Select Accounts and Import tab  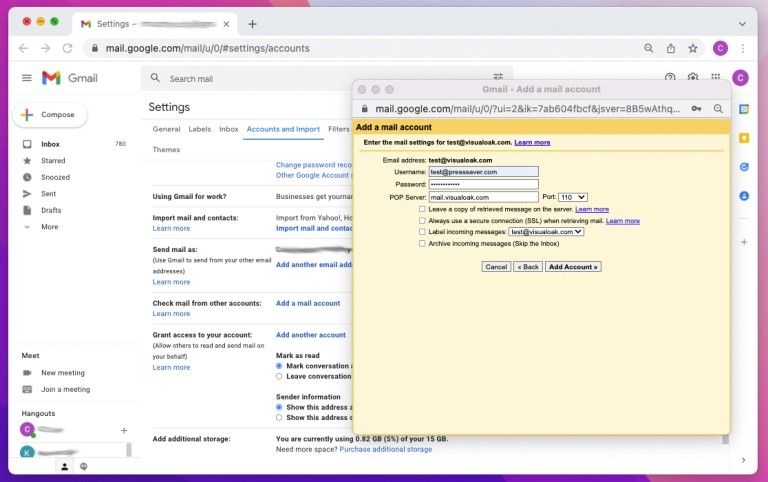tap(283, 129)
